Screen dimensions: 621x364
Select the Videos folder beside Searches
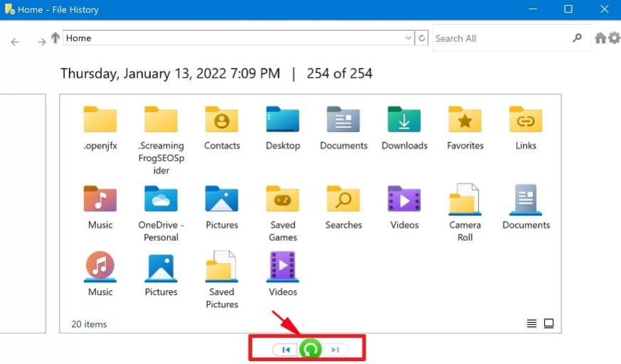point(404,208)
